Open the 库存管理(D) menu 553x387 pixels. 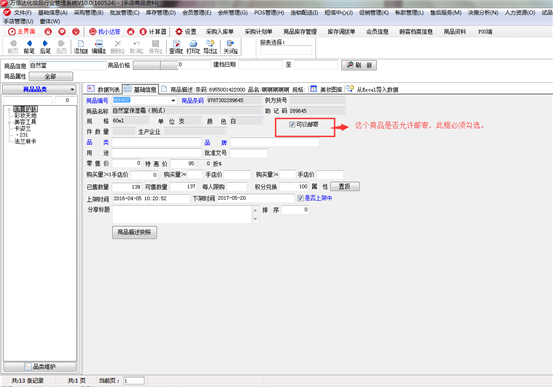pyautogui.click(x=160, y=13)
